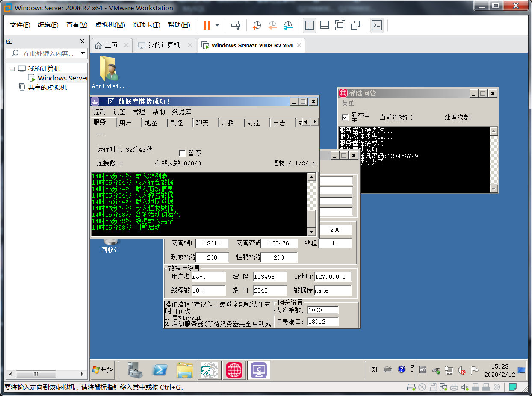Click the 开始 Start button

103,370
